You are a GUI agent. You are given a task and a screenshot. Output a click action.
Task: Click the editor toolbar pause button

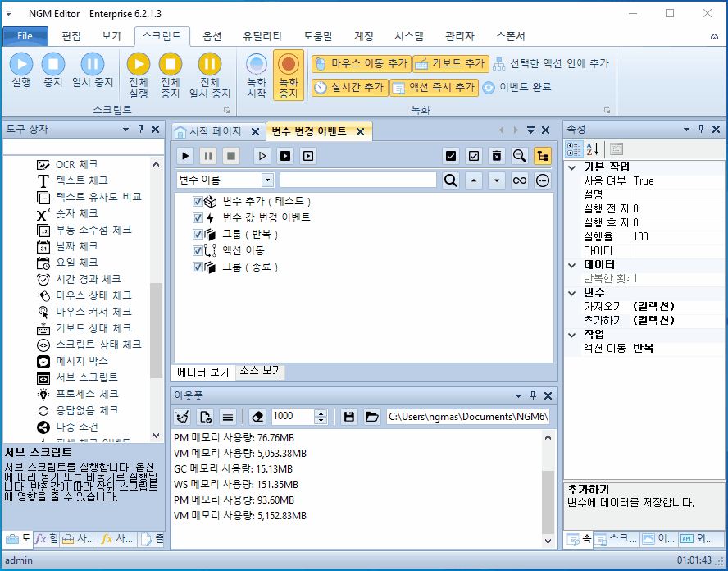pyautogui.click(x=208, y=156)
